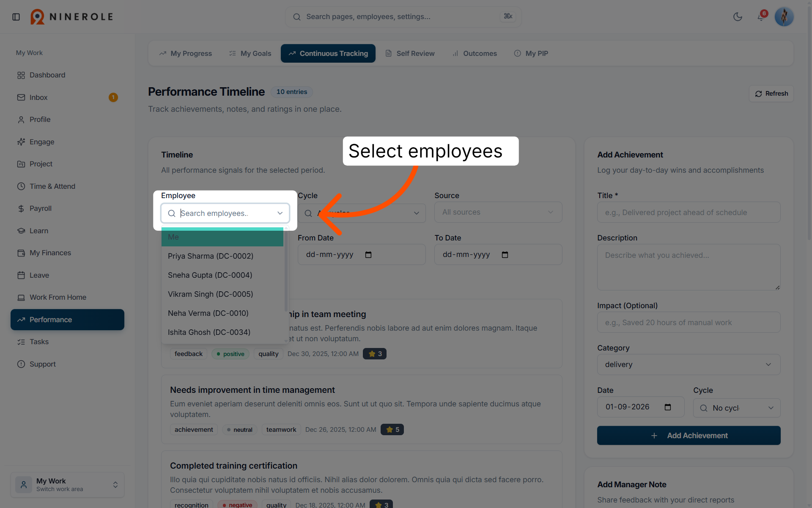Screen dimensions: 812x508
Task: Click the global search bar
Action: 403,17
